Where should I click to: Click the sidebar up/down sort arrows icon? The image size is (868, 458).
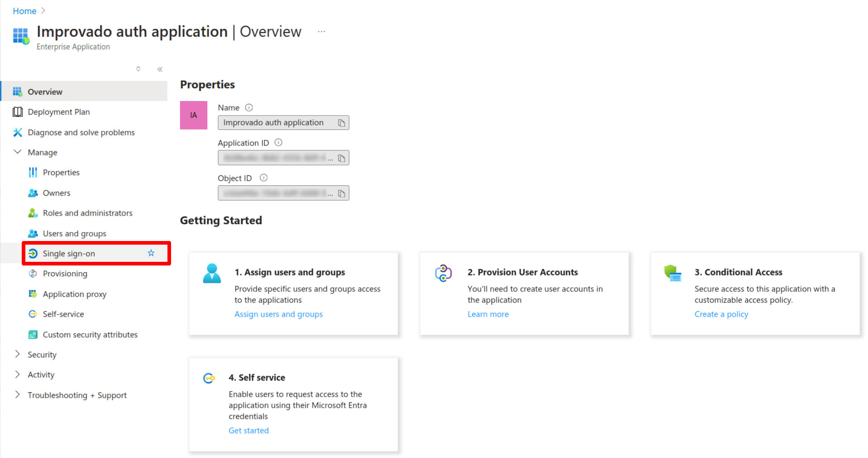[x=138, y=69]
